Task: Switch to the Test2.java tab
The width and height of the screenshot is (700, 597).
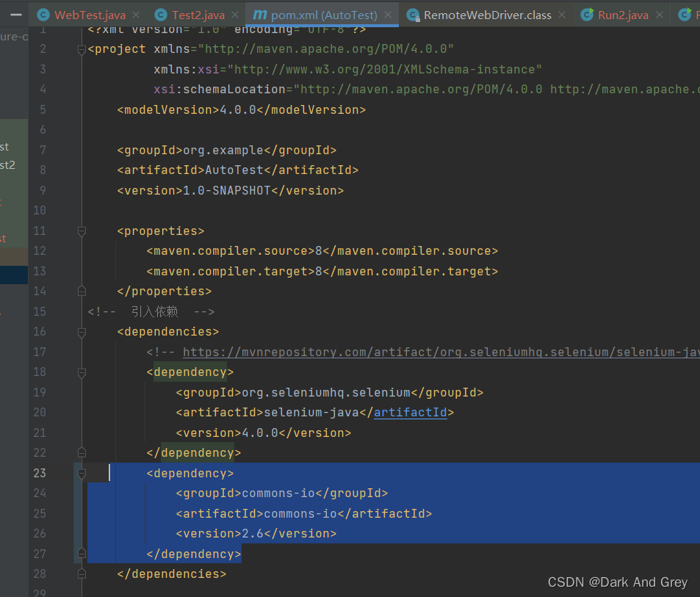Action: tap(198, 15)
